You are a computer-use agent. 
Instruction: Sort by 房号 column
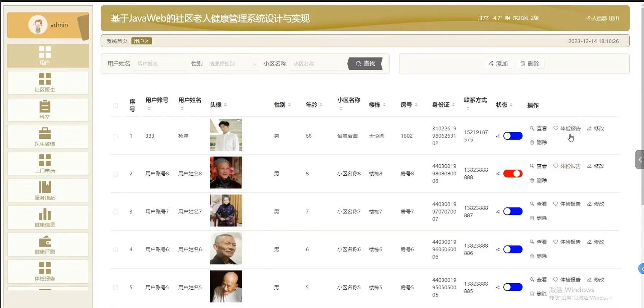416,105
